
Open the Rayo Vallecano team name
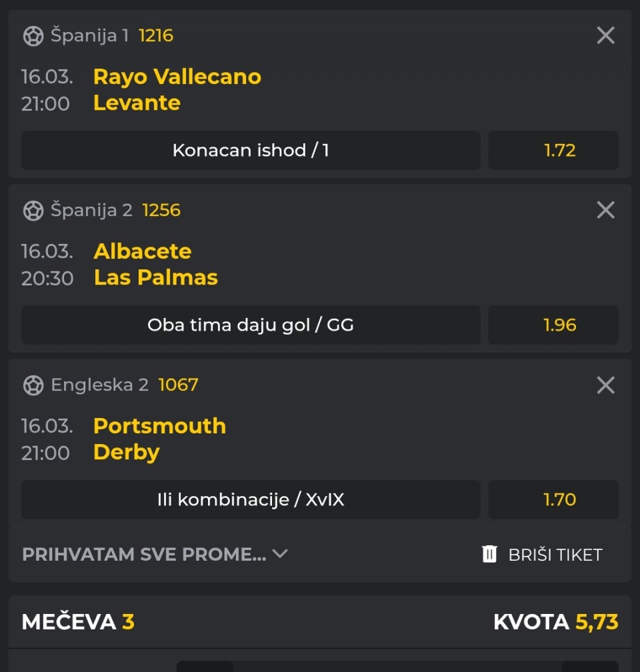pos(177,76)
